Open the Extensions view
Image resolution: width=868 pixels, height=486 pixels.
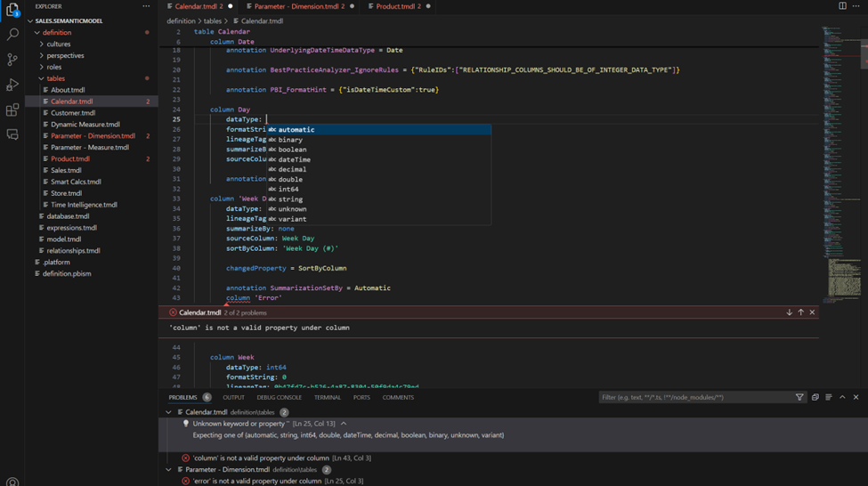click(x=12, y=110)
